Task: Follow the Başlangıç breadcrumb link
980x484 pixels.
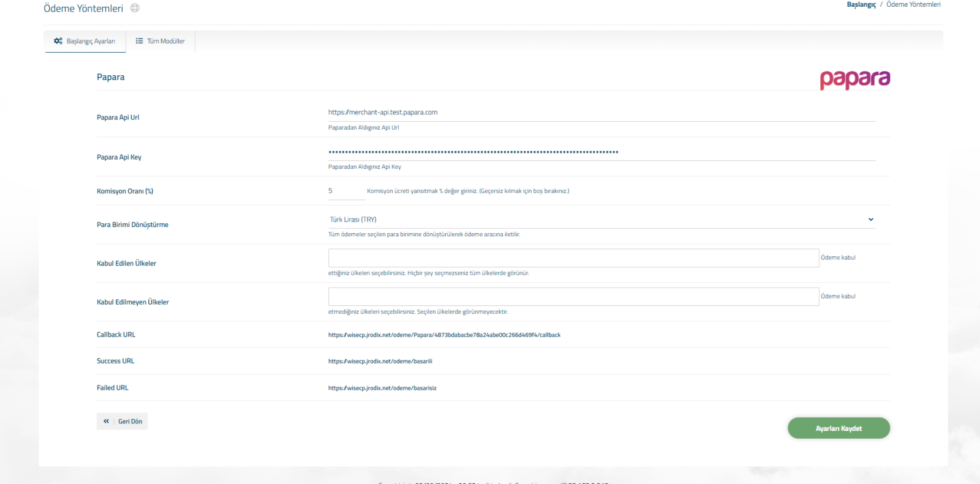Action: pos(861,4)
